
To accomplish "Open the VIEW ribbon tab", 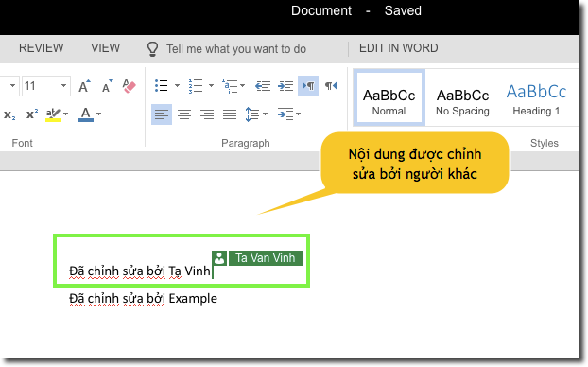I will [x=105, y=48].
